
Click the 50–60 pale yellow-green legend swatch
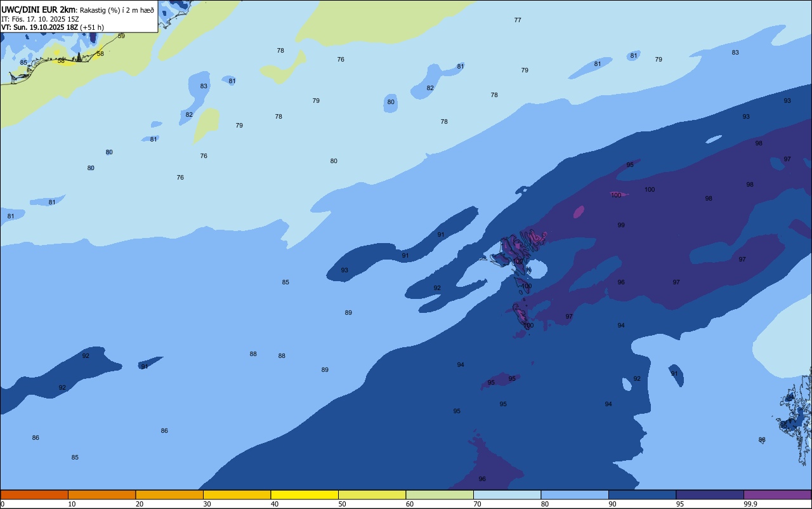[372, 494]
